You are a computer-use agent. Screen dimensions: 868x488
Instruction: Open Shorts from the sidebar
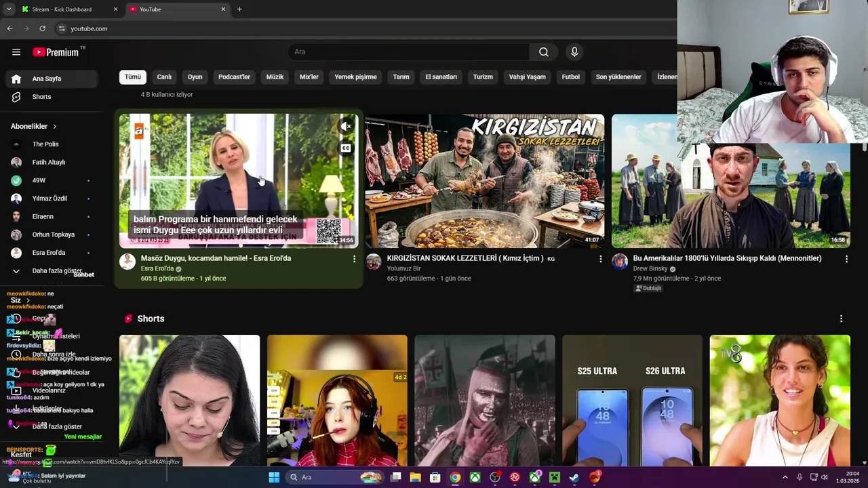pyautogui.click(x=52, y=97)
